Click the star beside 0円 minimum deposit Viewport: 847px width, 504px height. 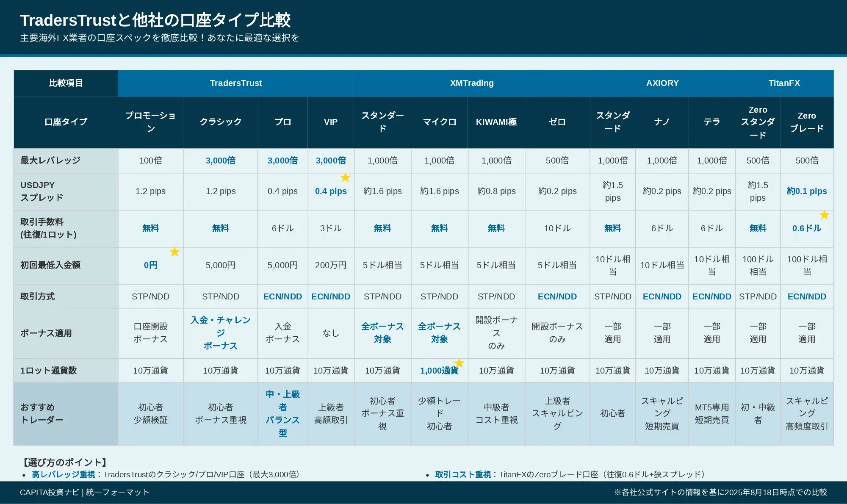174,252
